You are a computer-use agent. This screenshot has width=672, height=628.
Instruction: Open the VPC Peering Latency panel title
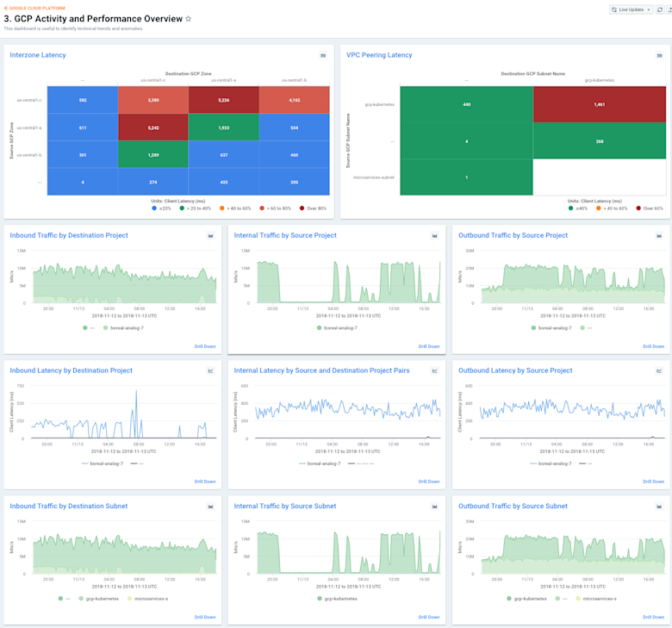pos(379,55)
